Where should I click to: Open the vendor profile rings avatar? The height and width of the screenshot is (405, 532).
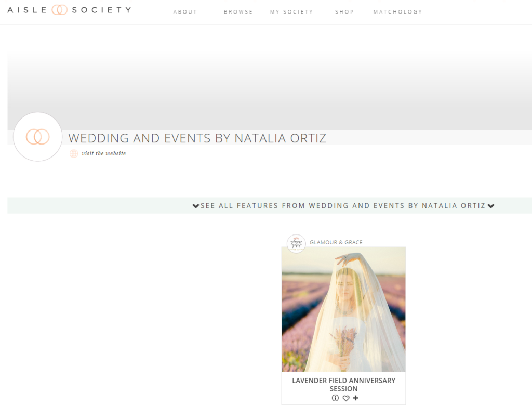[37, 137]
